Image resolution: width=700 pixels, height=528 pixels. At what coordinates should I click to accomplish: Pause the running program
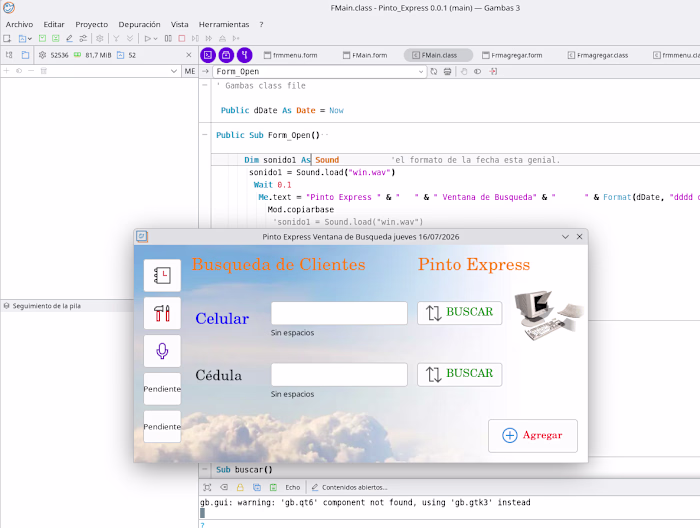[168, 38]
